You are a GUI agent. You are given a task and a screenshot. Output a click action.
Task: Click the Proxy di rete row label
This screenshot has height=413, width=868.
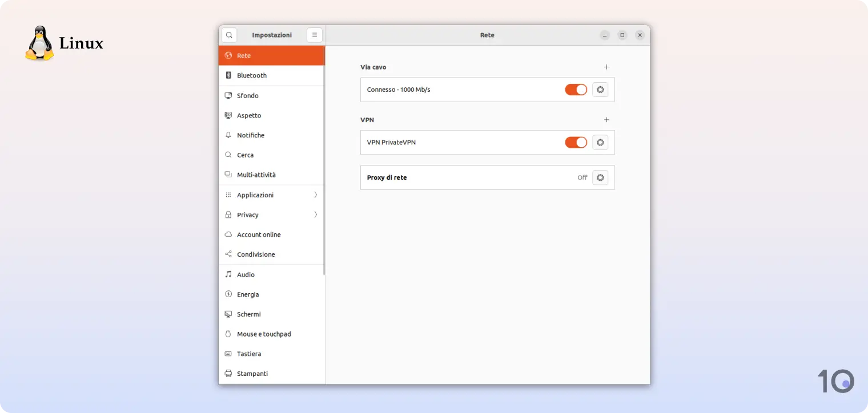click(387, 177)
